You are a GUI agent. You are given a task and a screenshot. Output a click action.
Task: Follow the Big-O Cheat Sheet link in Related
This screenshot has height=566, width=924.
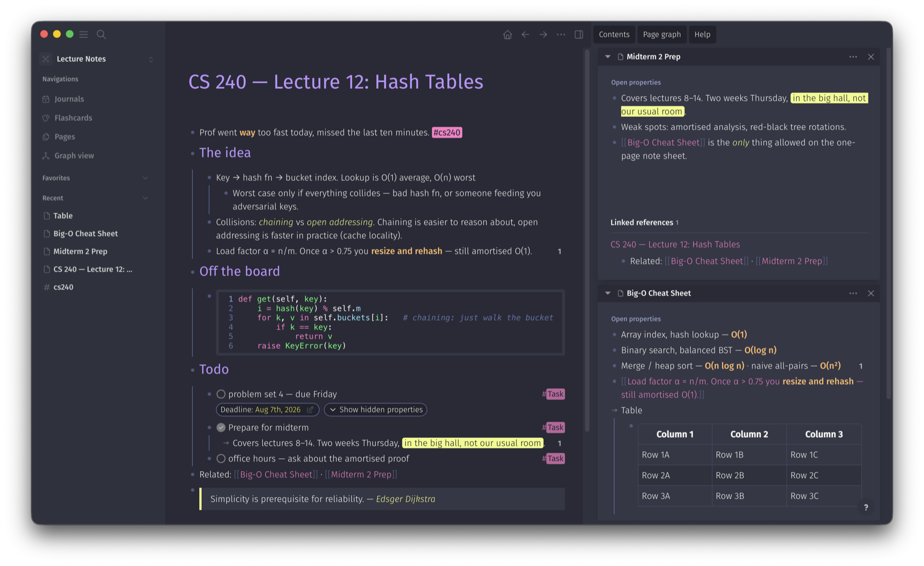(x=276, y=475)
